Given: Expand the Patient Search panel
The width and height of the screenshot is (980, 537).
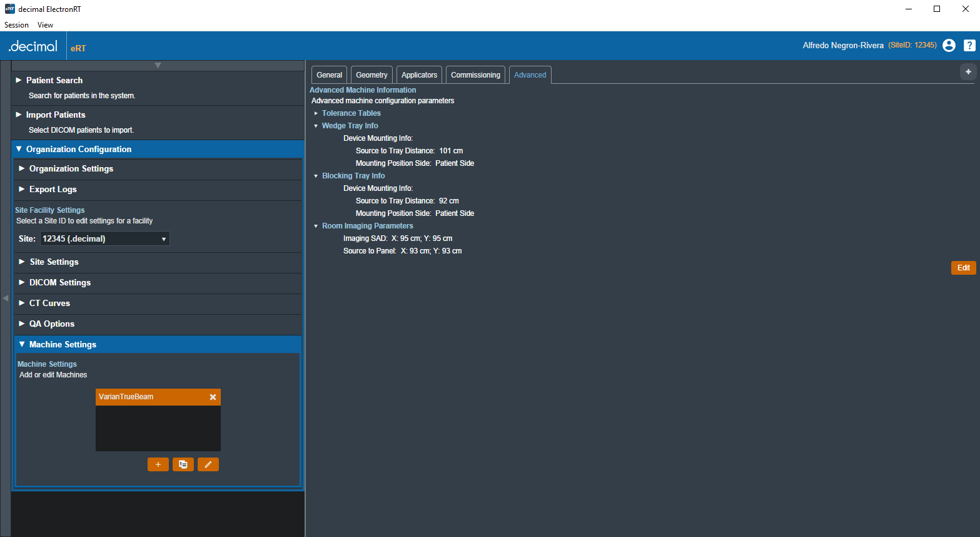Looking at the screenshot, I should (x=54, y=81).
